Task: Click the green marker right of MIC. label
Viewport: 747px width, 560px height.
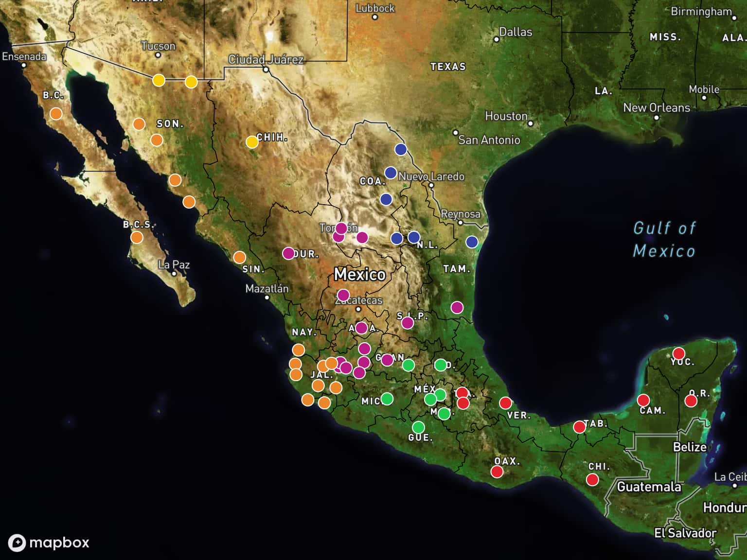Action: 387,399
